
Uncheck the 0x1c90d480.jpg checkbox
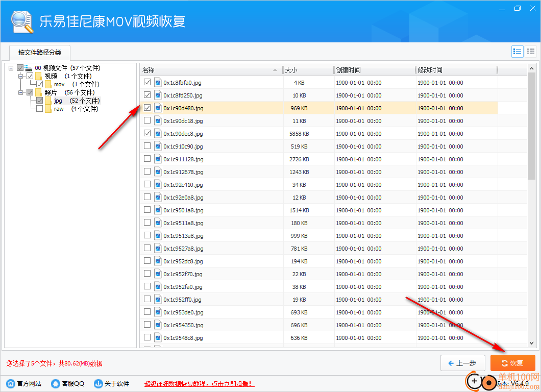point(147,108)
